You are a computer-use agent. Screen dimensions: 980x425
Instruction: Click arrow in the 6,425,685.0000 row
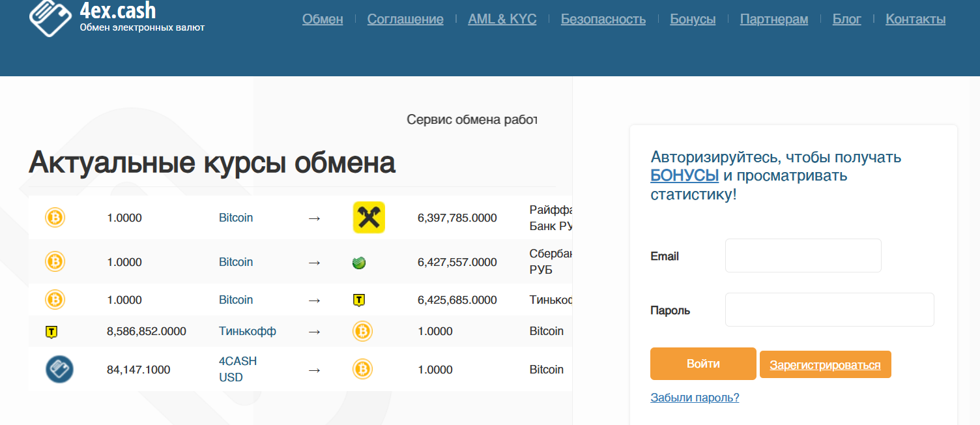tap(314, 300)
